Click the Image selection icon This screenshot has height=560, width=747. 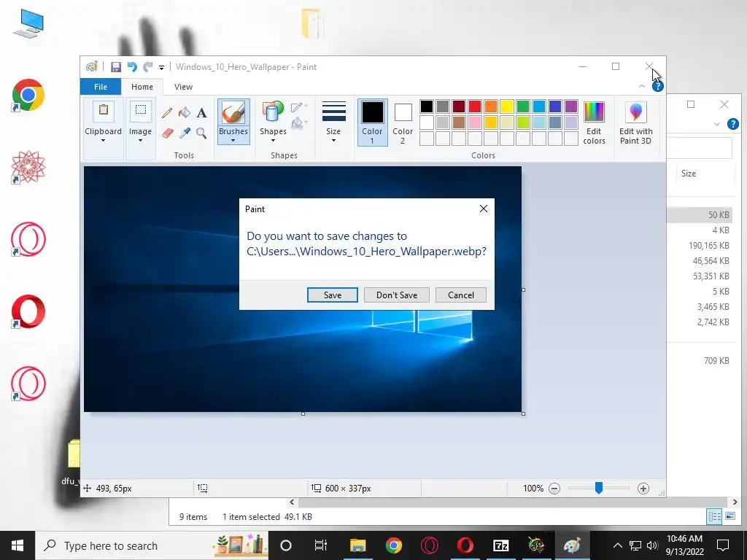coord(141,111)
